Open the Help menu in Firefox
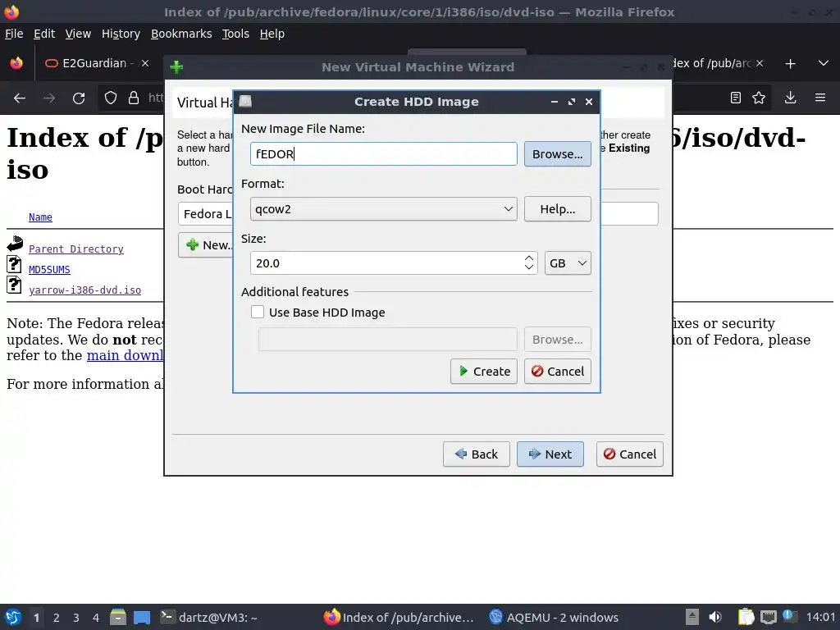The image size is (840, 630). (x=272, y=34)
